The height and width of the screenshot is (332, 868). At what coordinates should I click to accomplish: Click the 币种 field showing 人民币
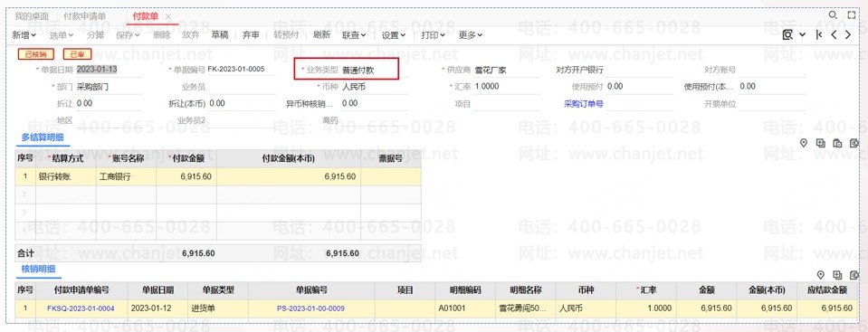pos(374,87)
